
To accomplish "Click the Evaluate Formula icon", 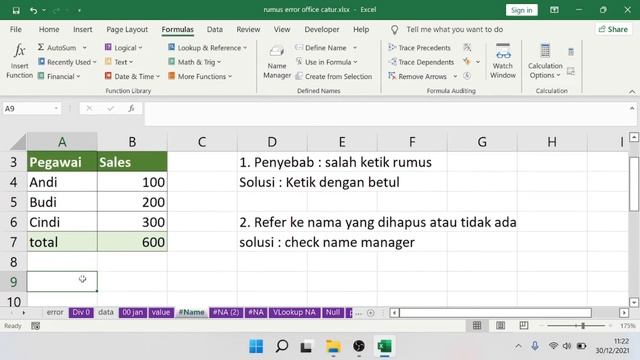I will coord(467,76).
